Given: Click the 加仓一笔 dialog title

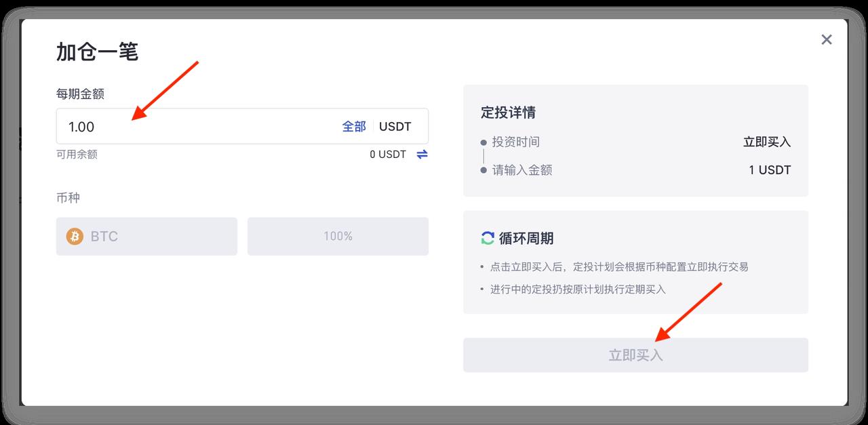Looking at the screenshot, I should click(x=97, y=52).
